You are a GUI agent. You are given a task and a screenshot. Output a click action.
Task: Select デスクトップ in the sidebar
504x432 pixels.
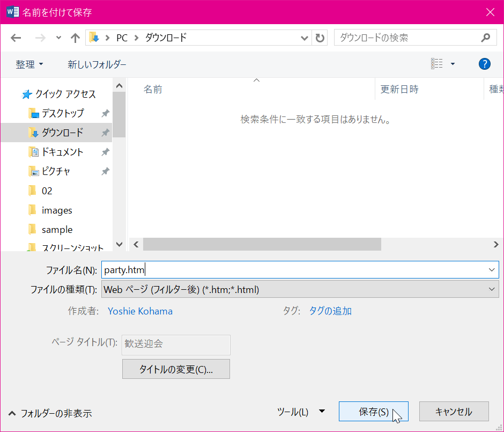(x=56, y=113)
